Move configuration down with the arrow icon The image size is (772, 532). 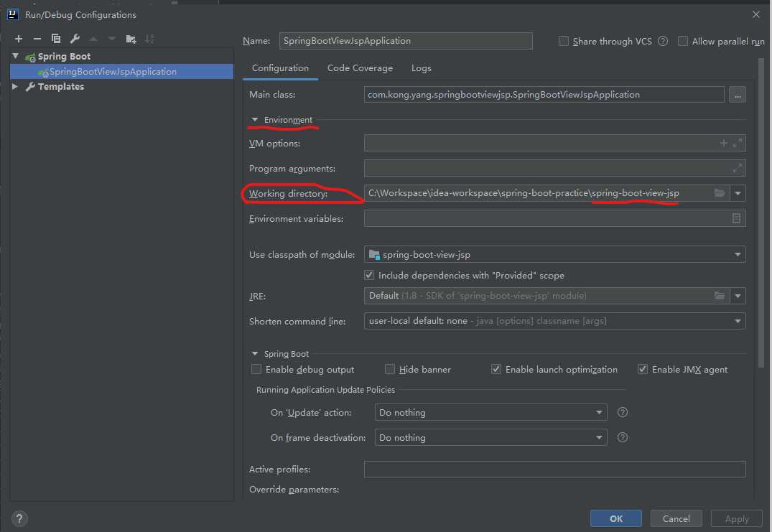(112, 39)
